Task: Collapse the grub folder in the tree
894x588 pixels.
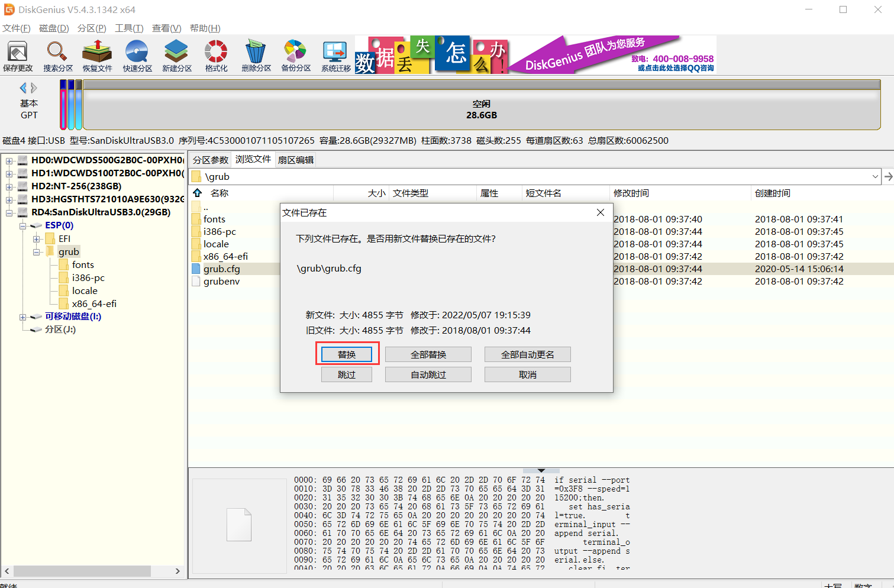Action: (x=37, y=252)
